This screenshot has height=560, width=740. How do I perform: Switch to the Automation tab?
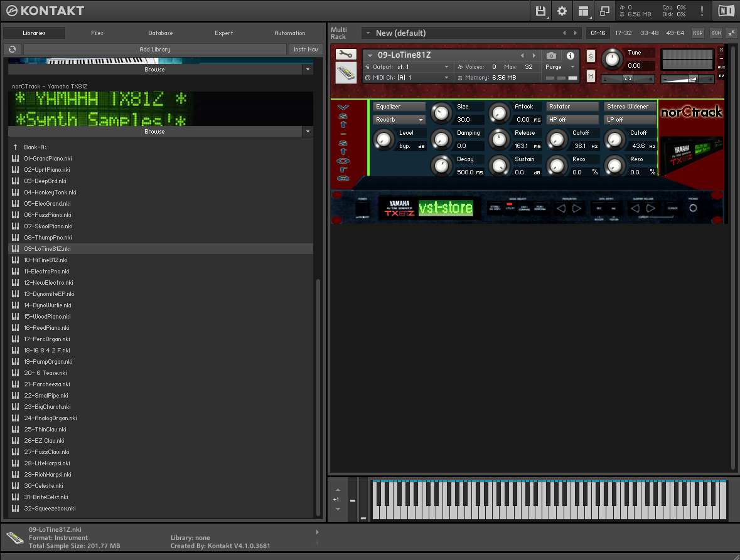[290, 33]
